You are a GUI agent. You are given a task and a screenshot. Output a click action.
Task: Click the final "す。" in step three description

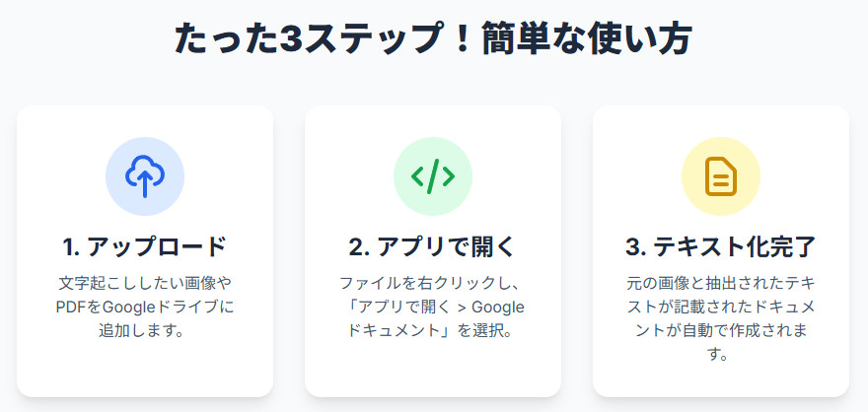coord(721,354)
